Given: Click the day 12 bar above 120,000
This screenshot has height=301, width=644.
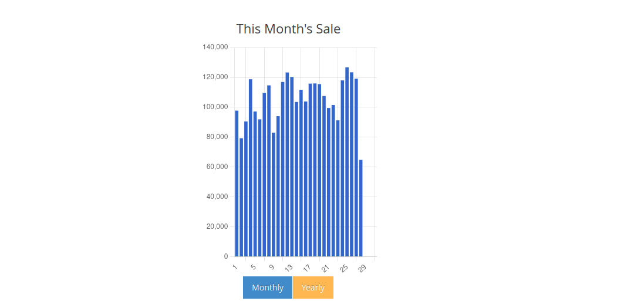Looking at the screenshot, I should [x=287, y=164].
